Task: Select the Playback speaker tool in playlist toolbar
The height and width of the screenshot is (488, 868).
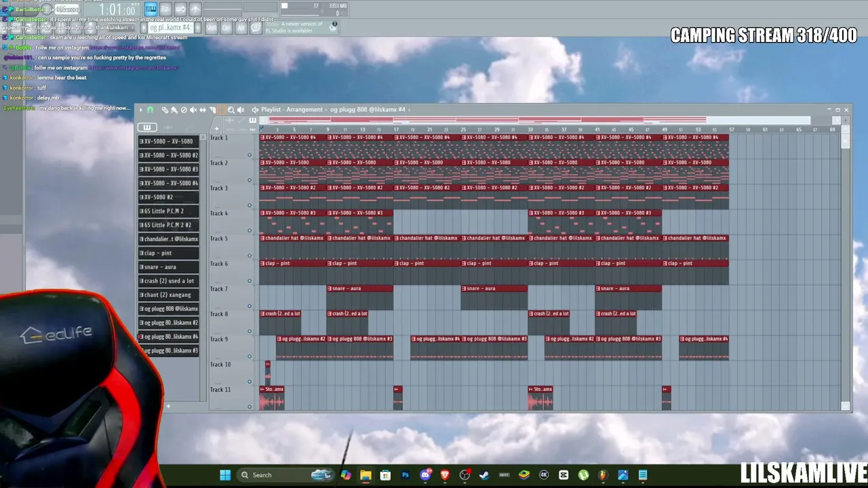Action: click(241, 110)
